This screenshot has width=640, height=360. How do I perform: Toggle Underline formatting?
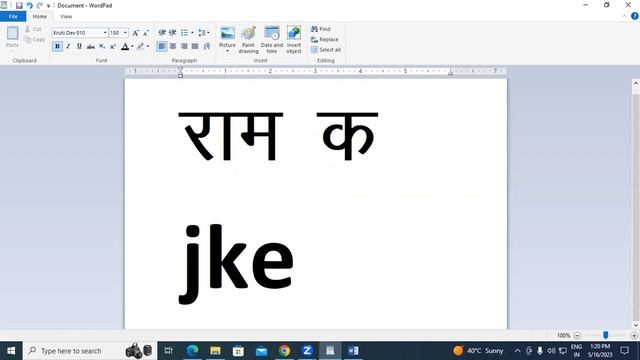[x=79, y=47]
